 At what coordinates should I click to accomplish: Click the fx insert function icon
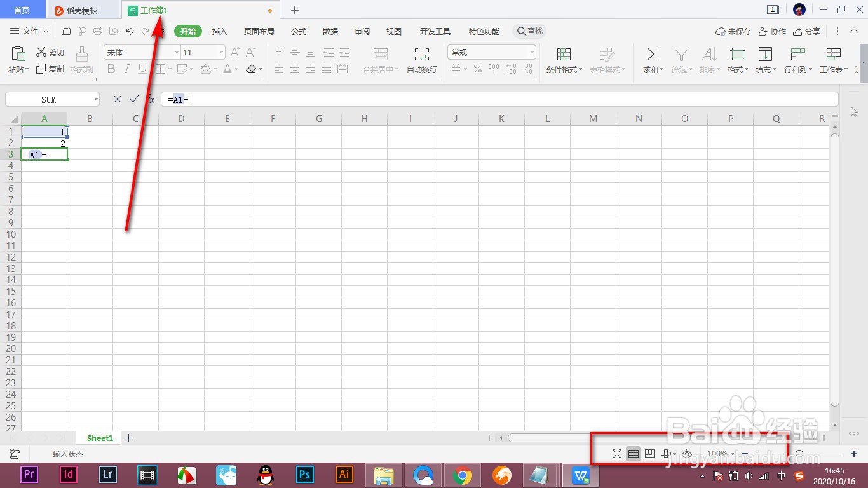(151, 99)
